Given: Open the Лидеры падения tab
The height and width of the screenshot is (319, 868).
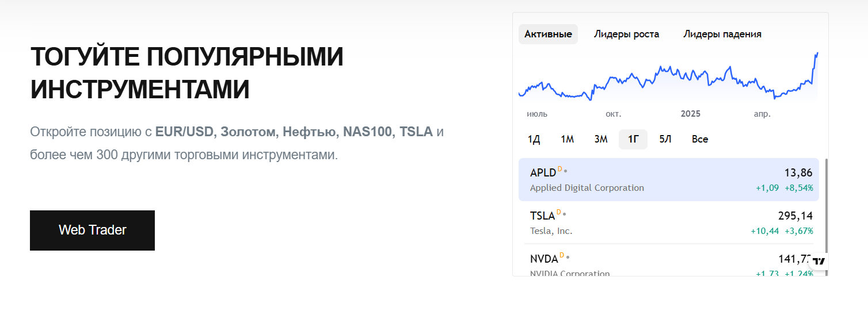Looking at the screenshot, I should [x=722, y=34].
